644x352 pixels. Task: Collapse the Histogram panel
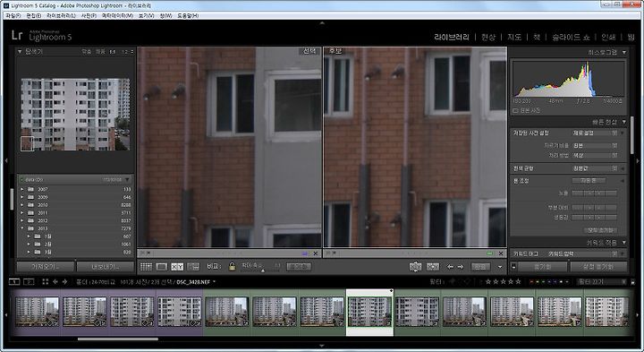624,52
